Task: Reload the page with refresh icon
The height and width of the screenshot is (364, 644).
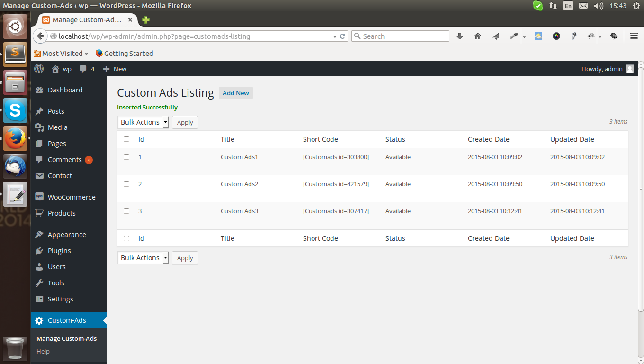Action: pos(342,36)
